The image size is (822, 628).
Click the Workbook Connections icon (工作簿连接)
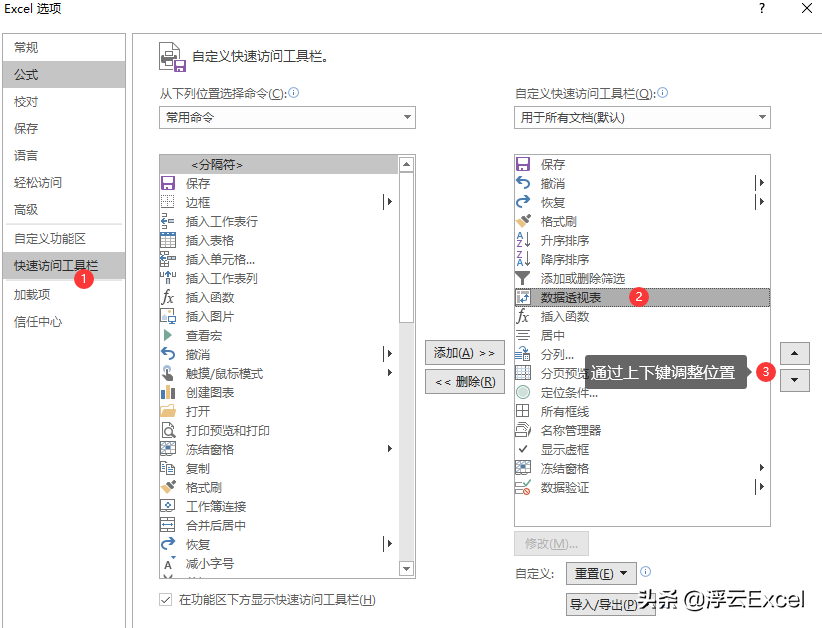pos(168,506)
